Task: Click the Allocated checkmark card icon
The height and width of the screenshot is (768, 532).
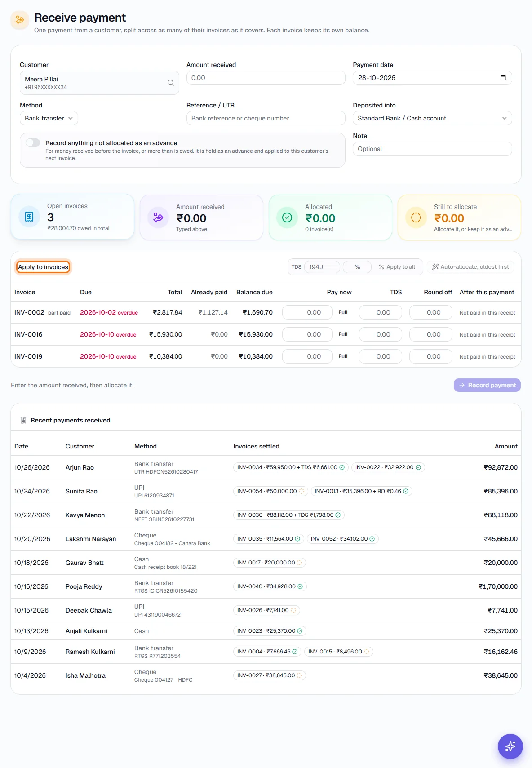Action: coord(287,218)
